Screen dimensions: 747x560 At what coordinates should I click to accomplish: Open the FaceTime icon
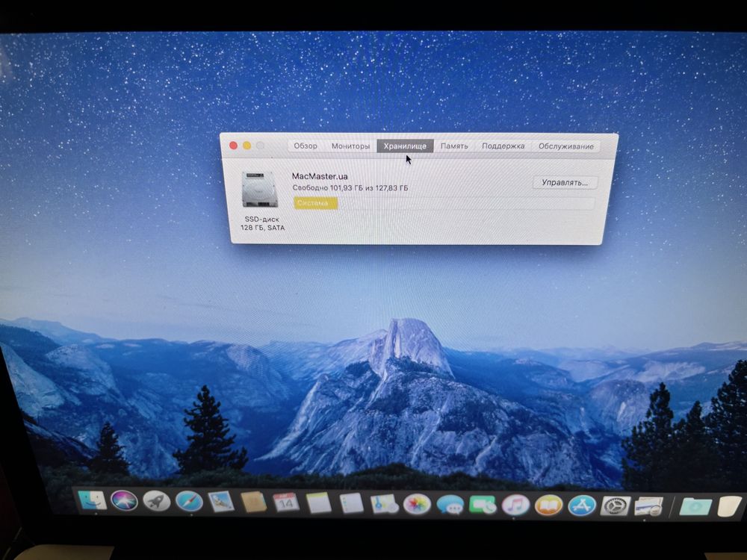click(x=483, y=505)
